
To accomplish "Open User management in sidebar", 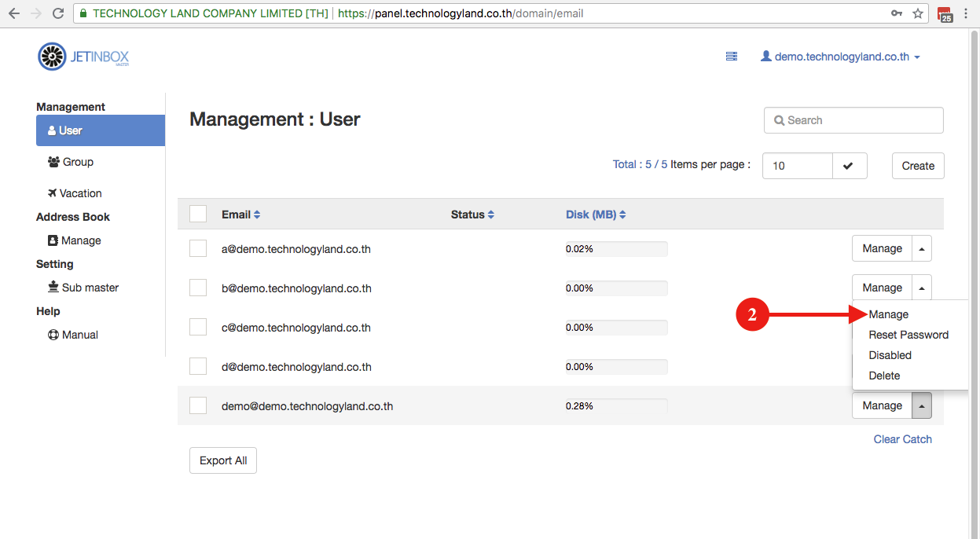I will point(101,130).
